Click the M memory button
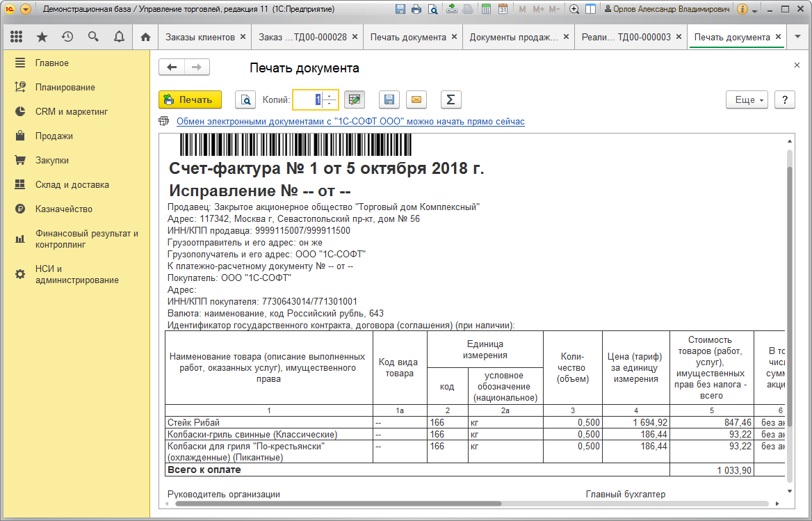Image resolution: width=812 pixels, height=521 pixels. tap(522, 9)
